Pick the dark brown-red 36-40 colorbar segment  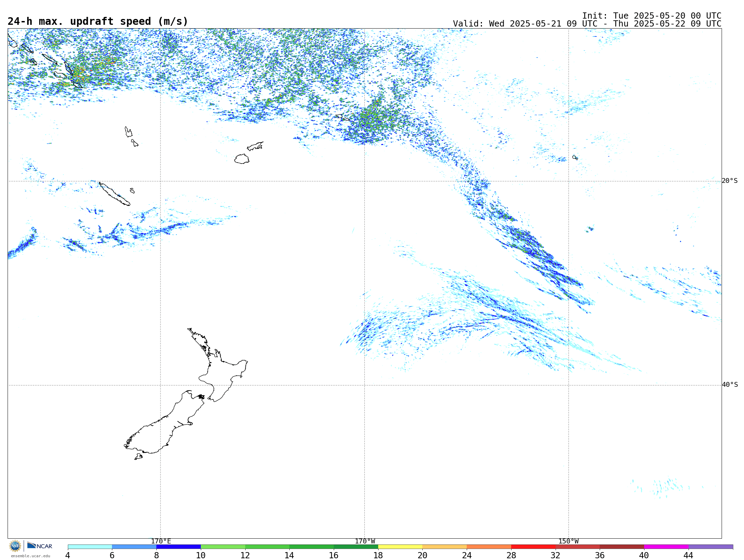pyautogui.click(x=622, y=547)
